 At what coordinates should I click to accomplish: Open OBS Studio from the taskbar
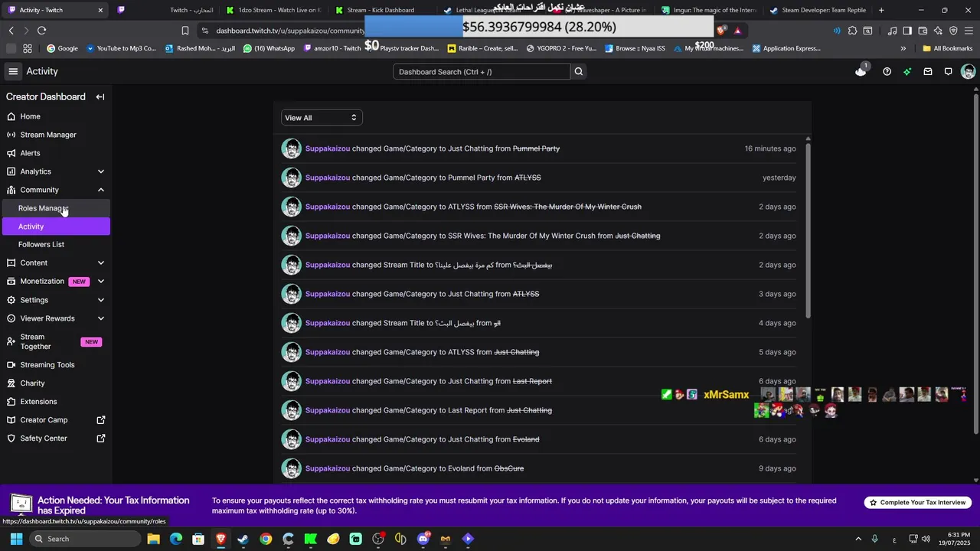coord(378,539)
